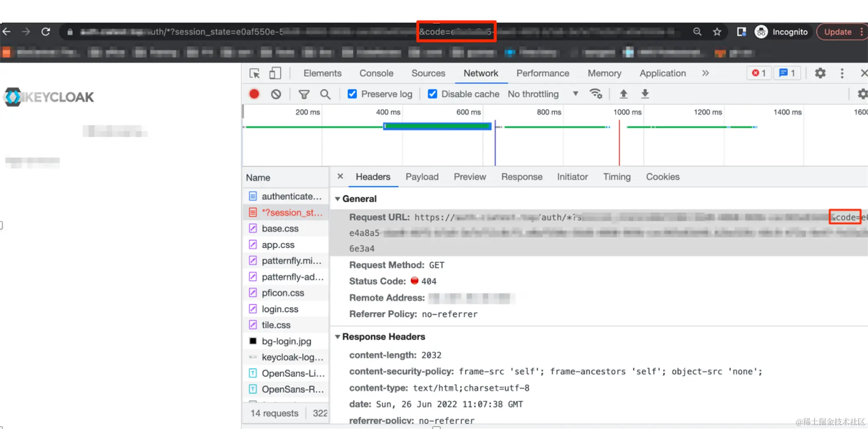This screenshot has height=429, width=868.
Task: Bookmark this page with the star icon
Action: [717, 32]
